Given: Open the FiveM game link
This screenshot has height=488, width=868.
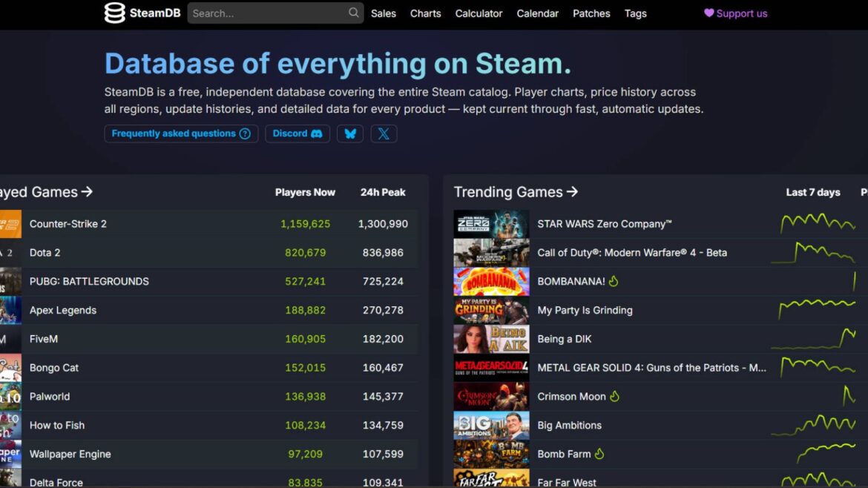Looking at the screenshot, I should (43, 339).
